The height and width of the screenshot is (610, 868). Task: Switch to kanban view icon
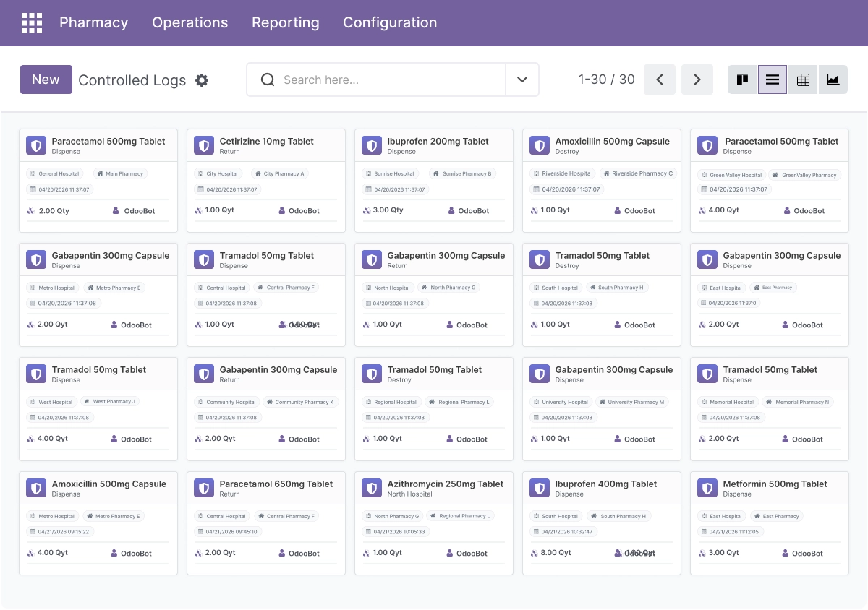click(x=742, y=80)
